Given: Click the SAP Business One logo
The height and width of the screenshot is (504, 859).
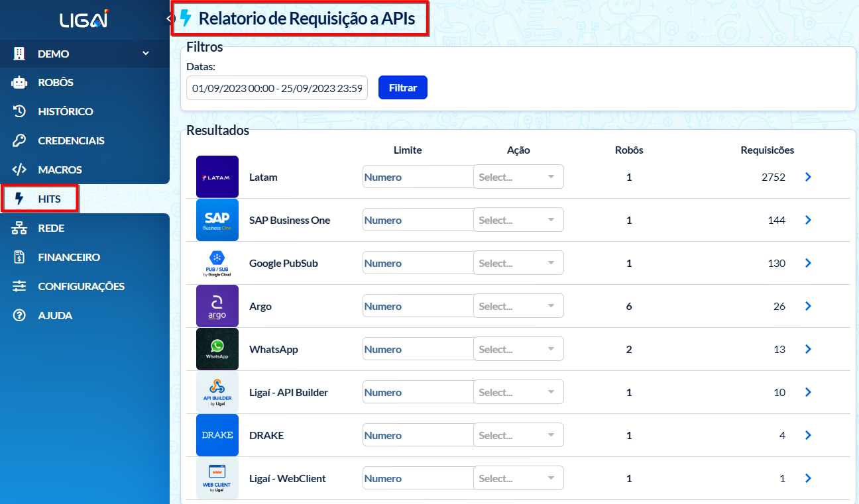Looking at the screenshot, I should point(217,220).
